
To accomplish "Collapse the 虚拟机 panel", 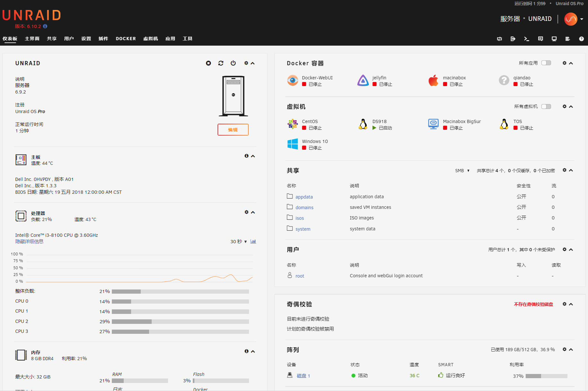I will [571, 107].
